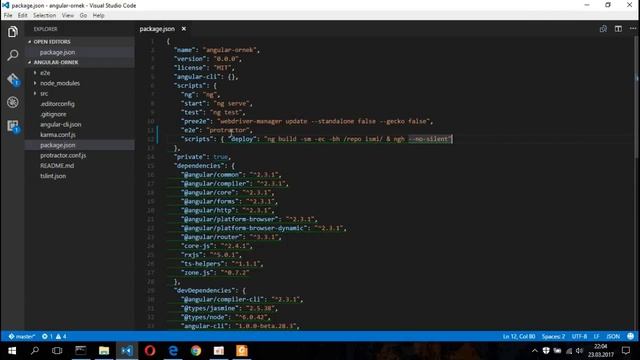The image size is (640, 360).
Task: Open File Explorer from the taskbar
Action: click(x=104, y=351)
